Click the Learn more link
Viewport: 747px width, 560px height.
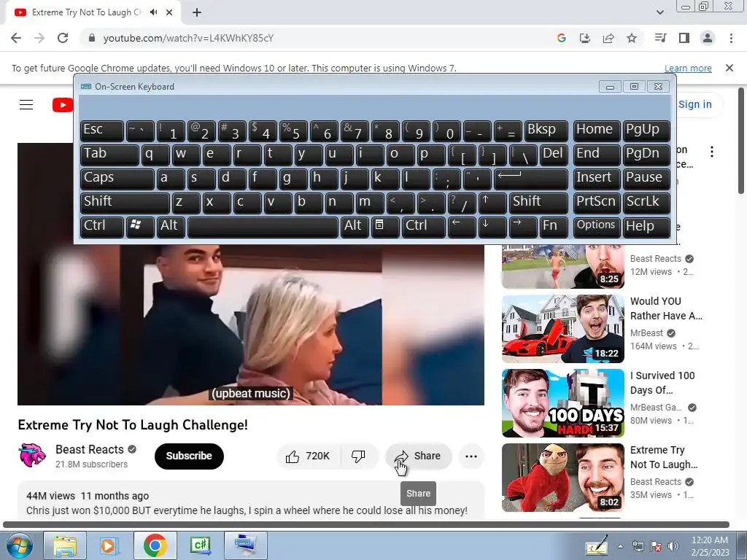click(x=688, y=68)
